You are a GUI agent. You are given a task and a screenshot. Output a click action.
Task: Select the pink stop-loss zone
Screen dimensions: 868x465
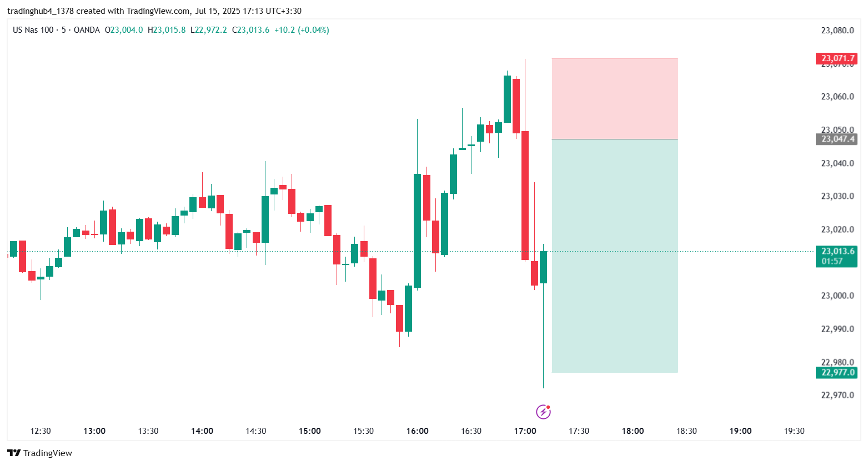click(615, 98)
